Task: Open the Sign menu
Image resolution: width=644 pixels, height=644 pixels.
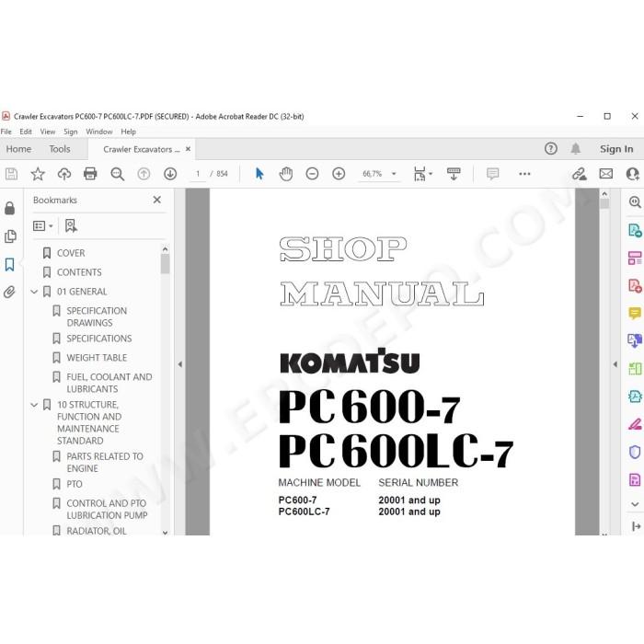Action: coord(71,132)
